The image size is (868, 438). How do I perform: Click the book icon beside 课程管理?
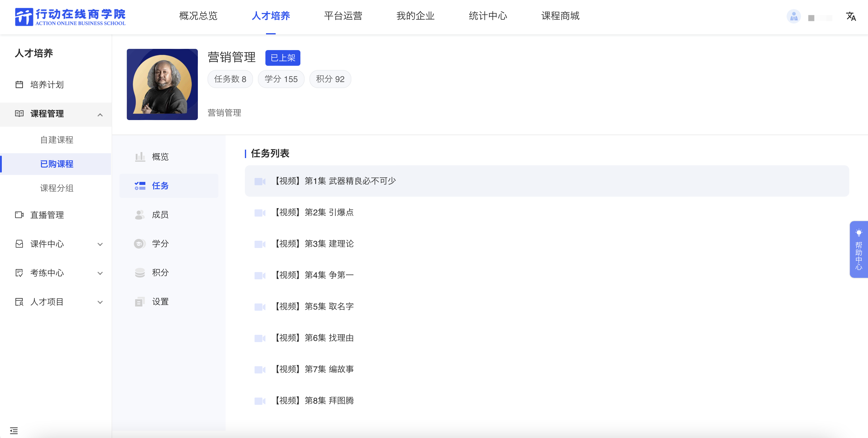click(x=19, y=113)
